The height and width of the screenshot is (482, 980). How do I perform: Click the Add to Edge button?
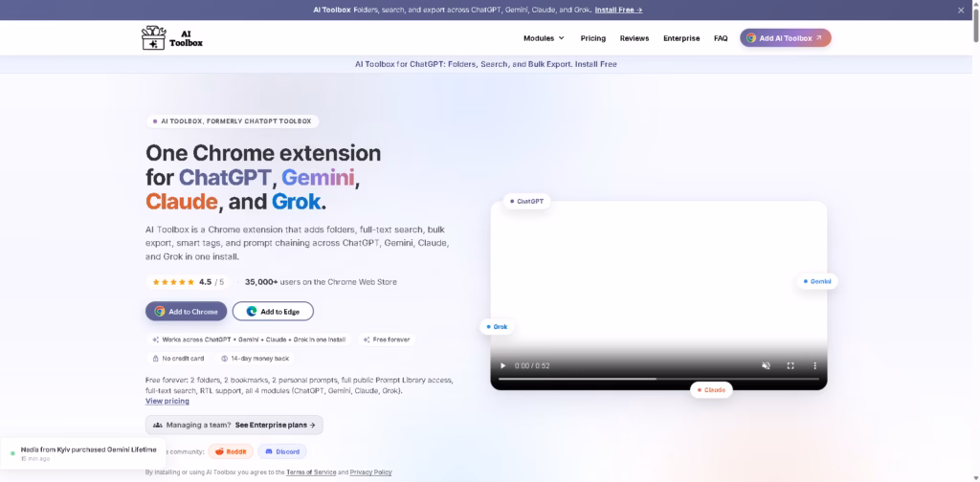click(x=273, y=312)
